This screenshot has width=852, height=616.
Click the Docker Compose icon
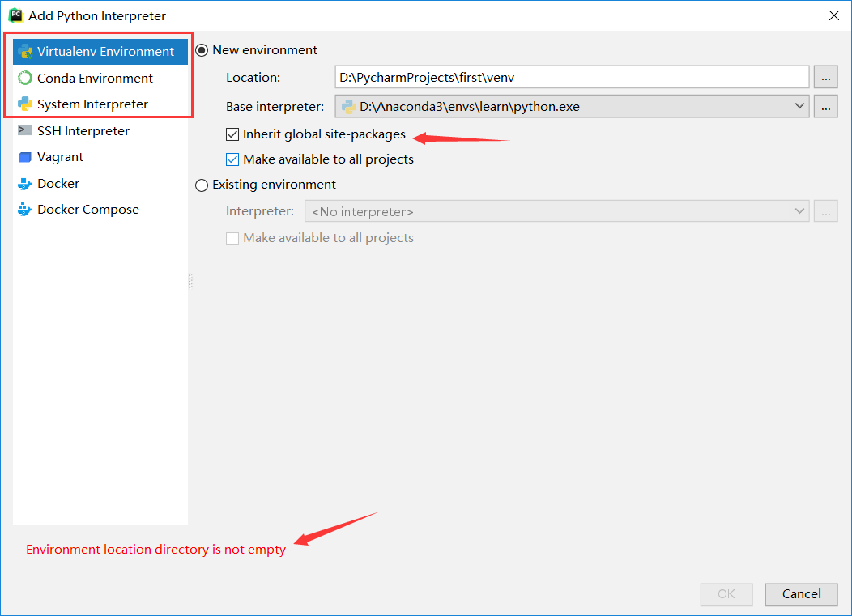tap(25, 209)
